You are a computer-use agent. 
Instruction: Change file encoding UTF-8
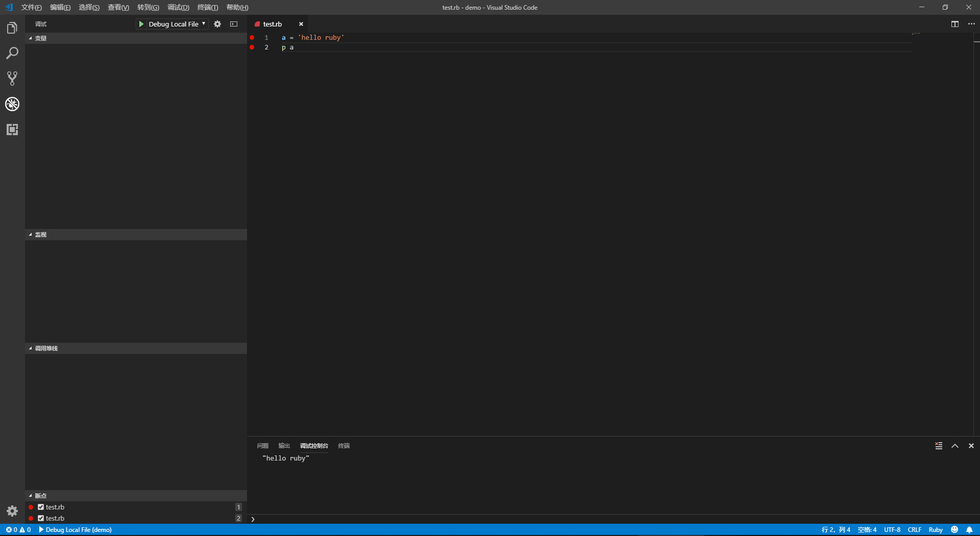click(892, 530)
